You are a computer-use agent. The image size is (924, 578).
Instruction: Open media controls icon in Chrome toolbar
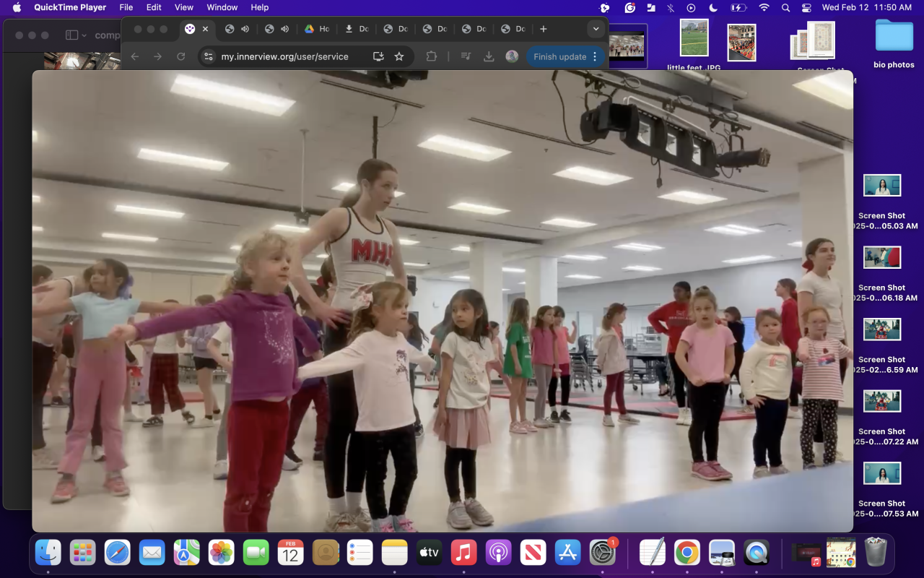(466, 56)
